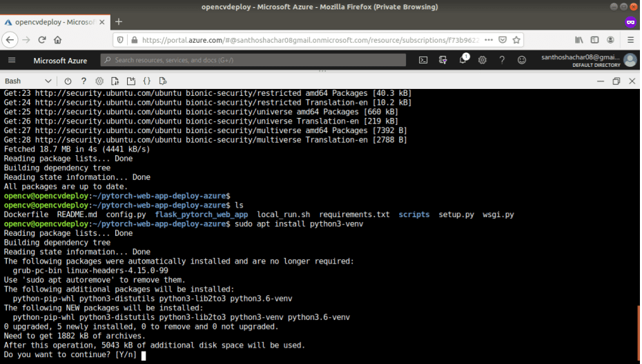Open Azure portal settings gear
The image size is (642, 364).
pos(483,60)
